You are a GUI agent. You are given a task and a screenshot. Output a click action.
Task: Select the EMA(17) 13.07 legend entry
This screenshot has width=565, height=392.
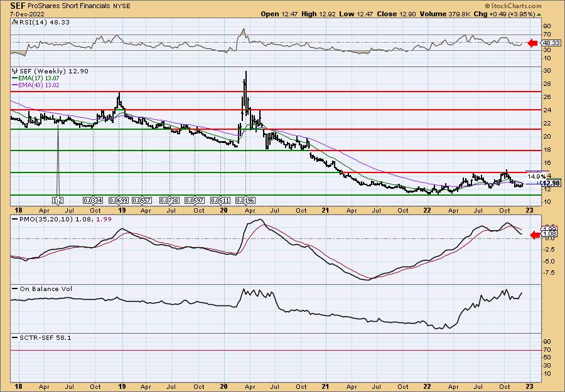pyautogui.click(x=36, y=78)
